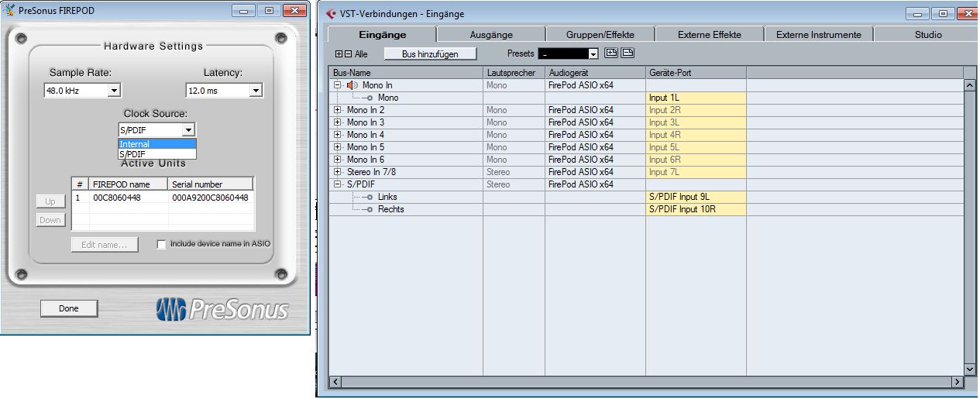The height and width of the screenshot is (399, 980).
Task: Open the Presets dropdown
Action: pos(593,54)
